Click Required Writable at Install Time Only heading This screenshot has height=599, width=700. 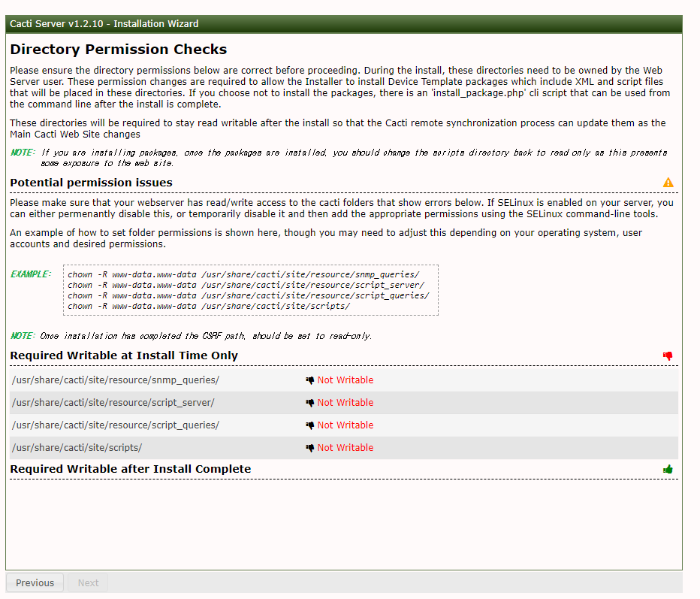coord(124,355)
